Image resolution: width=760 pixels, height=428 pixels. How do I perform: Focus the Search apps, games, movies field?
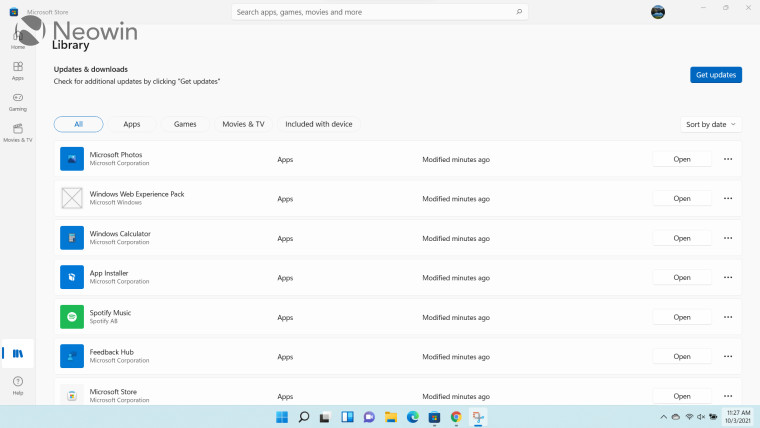[x=380, y=12]
